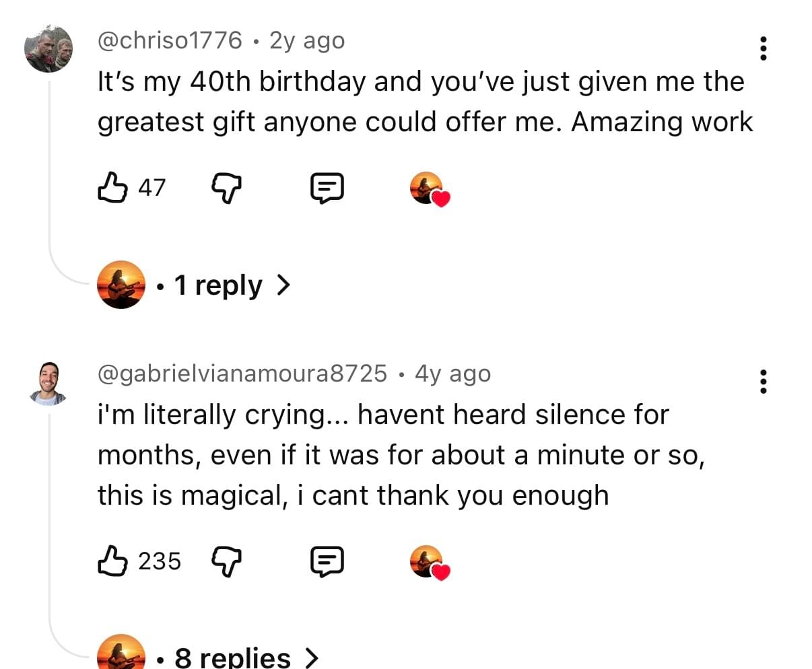The width and height of the screenshot is (812, 669).
Task: Open the @chriso1776 profile link
Action: 170,40
